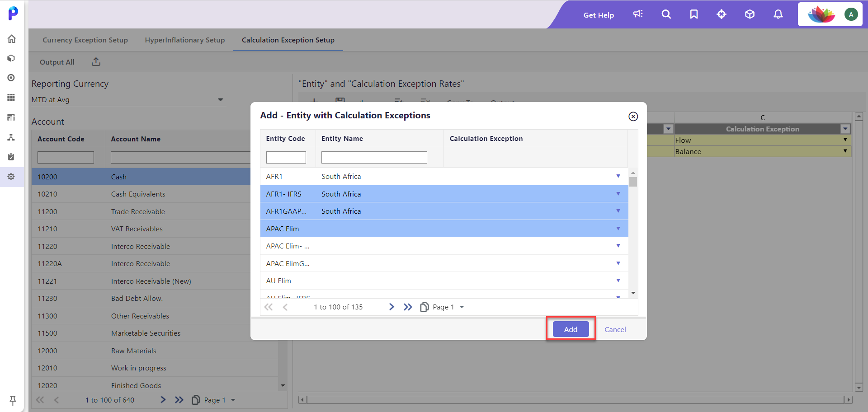Click Get Help link
Viewport: 868px width, 412px height.
click(x=599, y=15)
